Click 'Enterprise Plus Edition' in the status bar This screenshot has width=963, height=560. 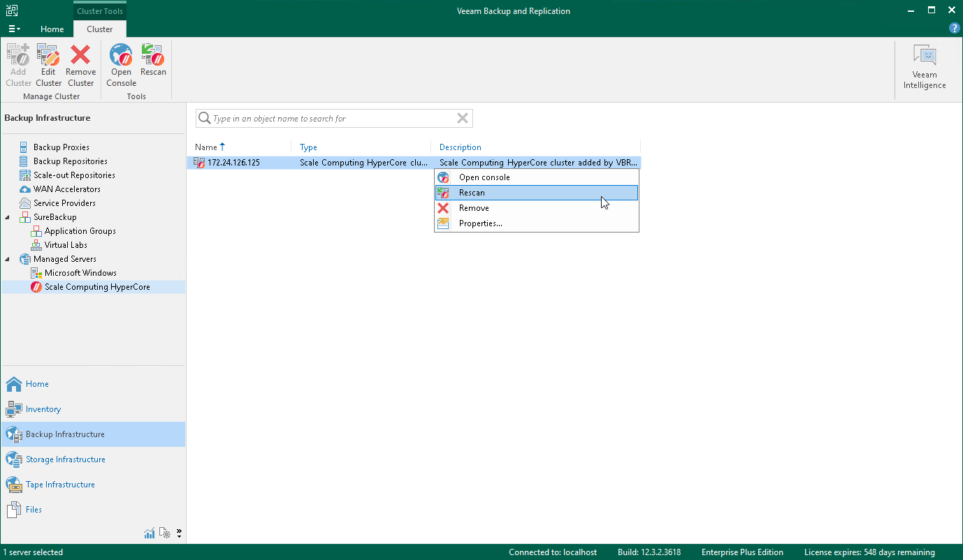(x=742, y=552)
